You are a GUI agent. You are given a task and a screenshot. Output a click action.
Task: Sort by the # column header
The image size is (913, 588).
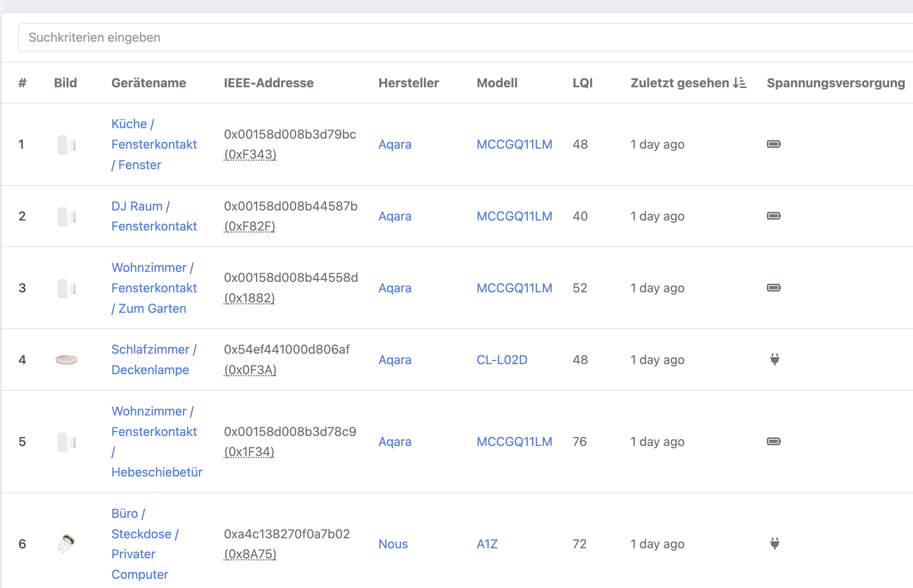(x=23, y=83)
